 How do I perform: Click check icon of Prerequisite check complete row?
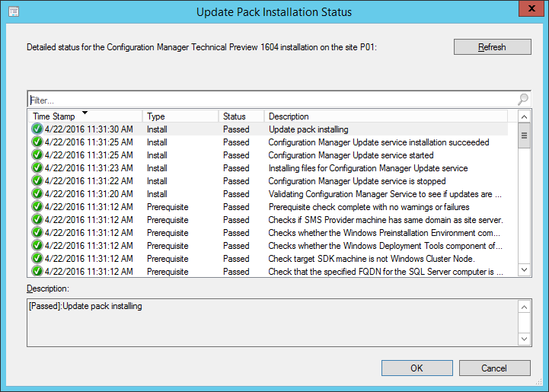tap(37, 206)
